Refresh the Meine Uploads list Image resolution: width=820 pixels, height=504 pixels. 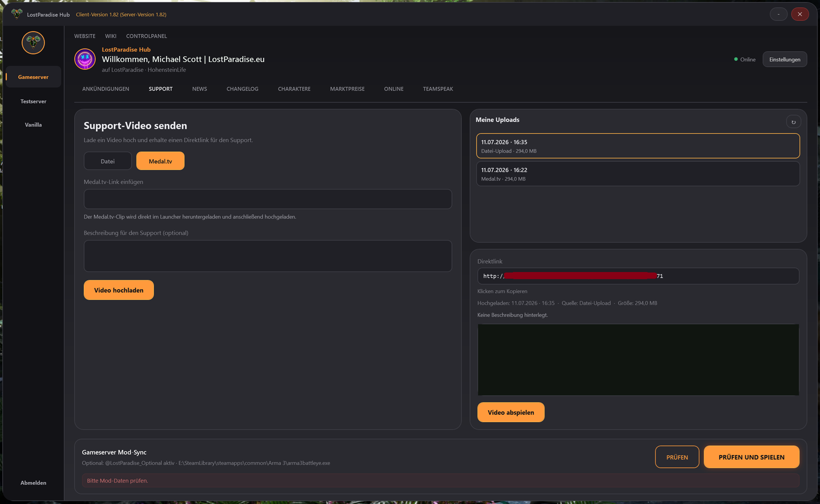793,122
